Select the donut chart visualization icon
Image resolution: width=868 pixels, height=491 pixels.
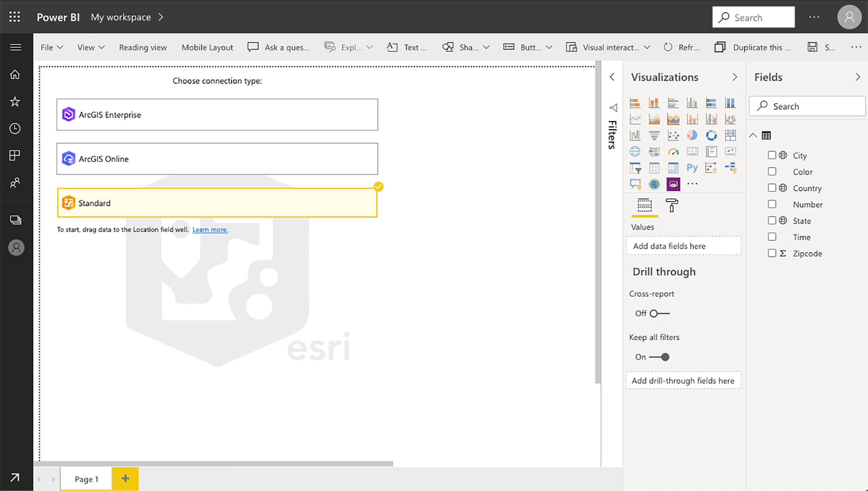click(711, 135)
